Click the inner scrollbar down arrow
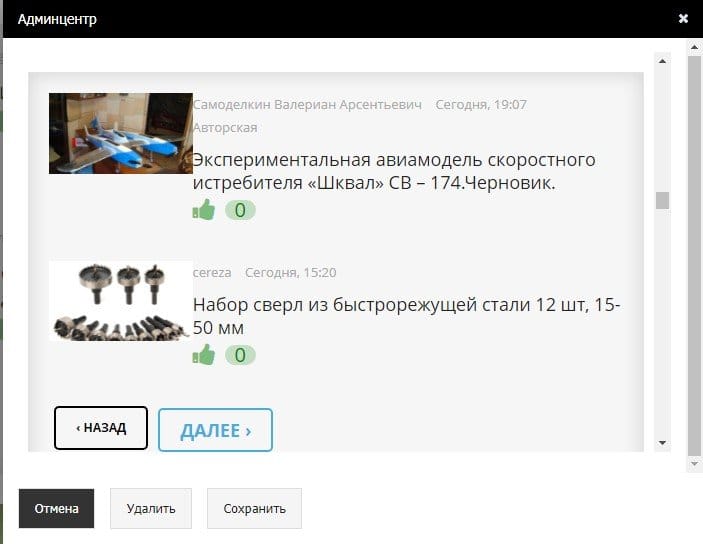Image resolution: width=703 pixels, height=544 pixels. [x=662, y=443]
